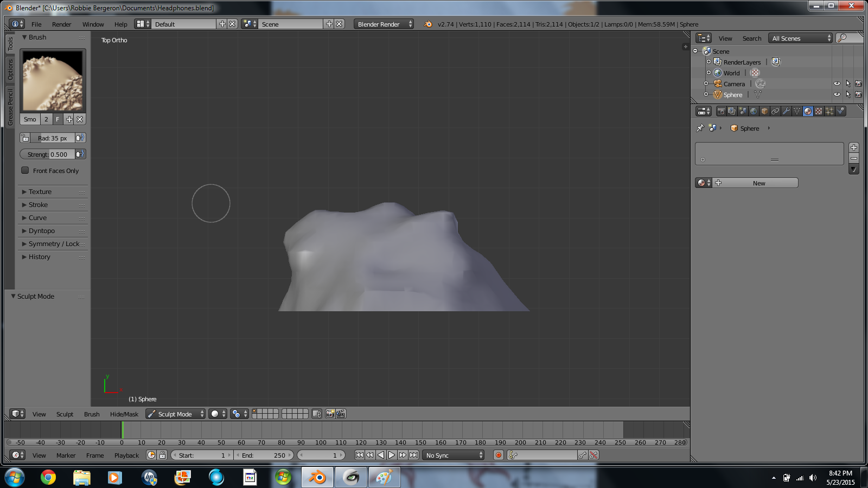Open the Texture checkerboard properties tab
Viewport: 868px width, 488px height.
[x=819, y=111]
